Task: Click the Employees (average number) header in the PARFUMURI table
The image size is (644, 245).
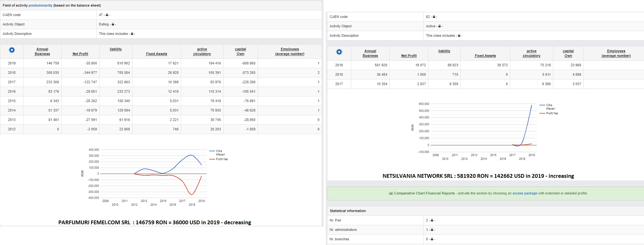Action: [x=290, y=52]
